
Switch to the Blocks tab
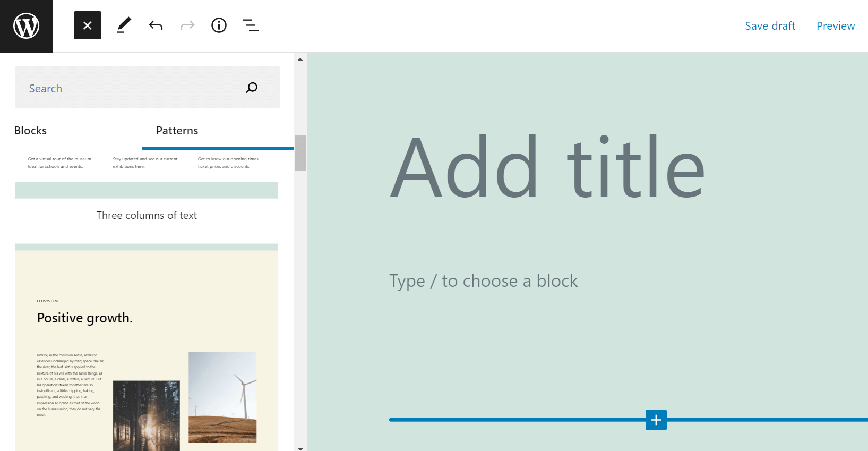click(30, 130)
